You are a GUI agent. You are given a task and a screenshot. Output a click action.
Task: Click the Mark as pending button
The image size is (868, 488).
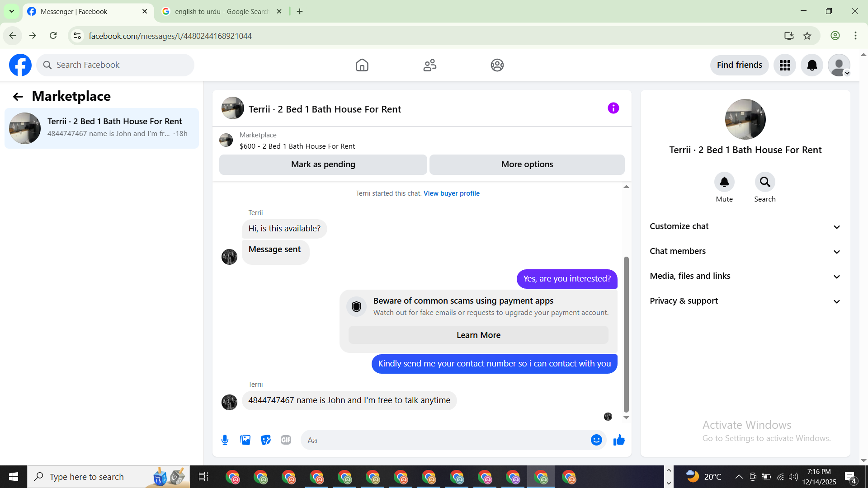click(x=323, y=164)
